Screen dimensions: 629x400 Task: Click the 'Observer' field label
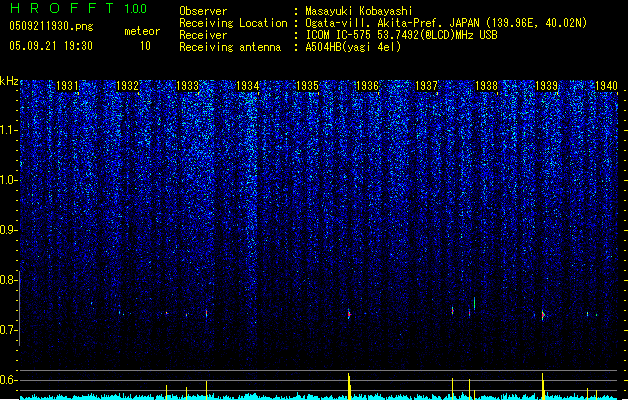pyautogui.click(x=203, y=11)
